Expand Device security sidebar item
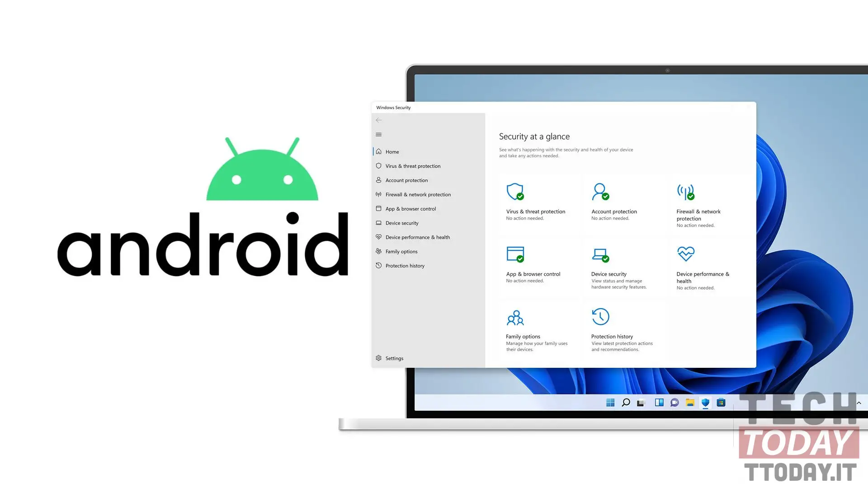 (x=402, y=223)
